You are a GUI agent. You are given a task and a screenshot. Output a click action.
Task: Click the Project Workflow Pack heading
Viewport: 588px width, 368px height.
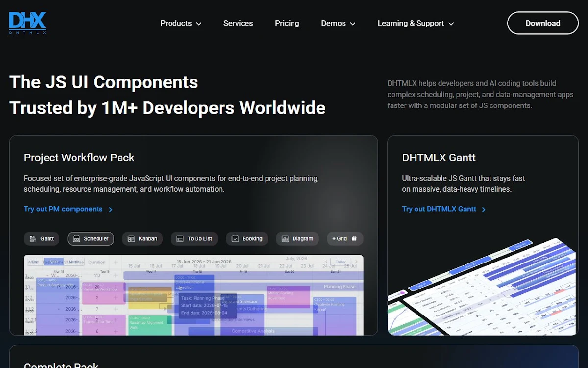point(79,158)
